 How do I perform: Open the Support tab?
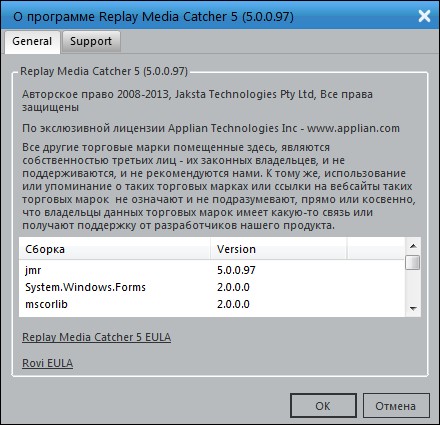(91, 42)
